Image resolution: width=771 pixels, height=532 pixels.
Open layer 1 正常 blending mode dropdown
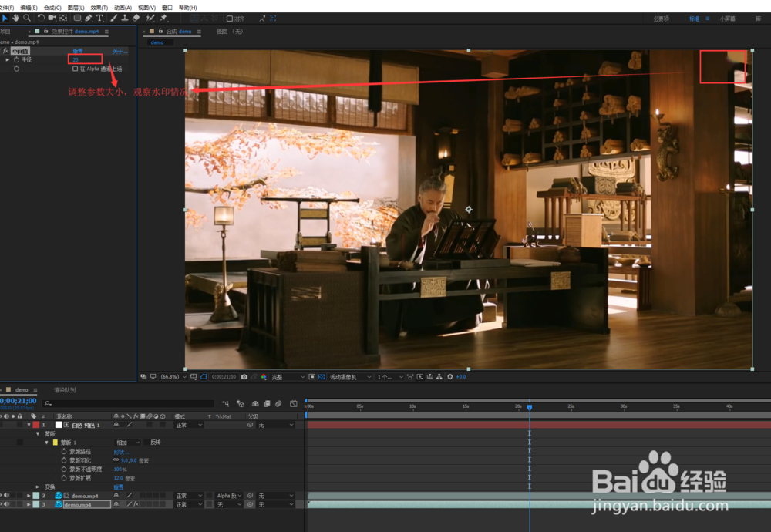click(189, 425)
